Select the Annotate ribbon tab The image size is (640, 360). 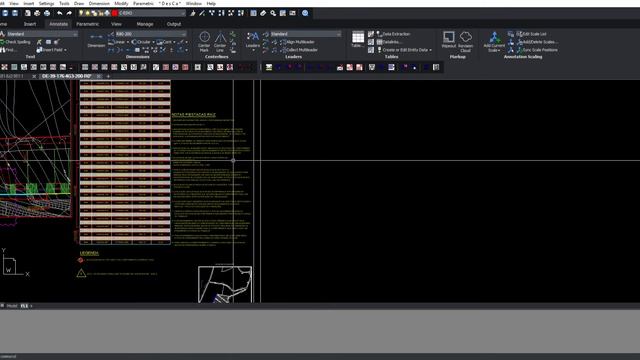58,24
